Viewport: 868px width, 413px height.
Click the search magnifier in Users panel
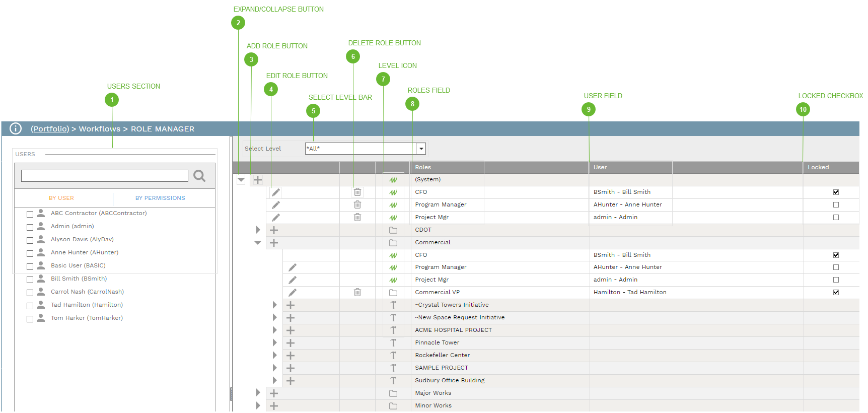point(199,176)
